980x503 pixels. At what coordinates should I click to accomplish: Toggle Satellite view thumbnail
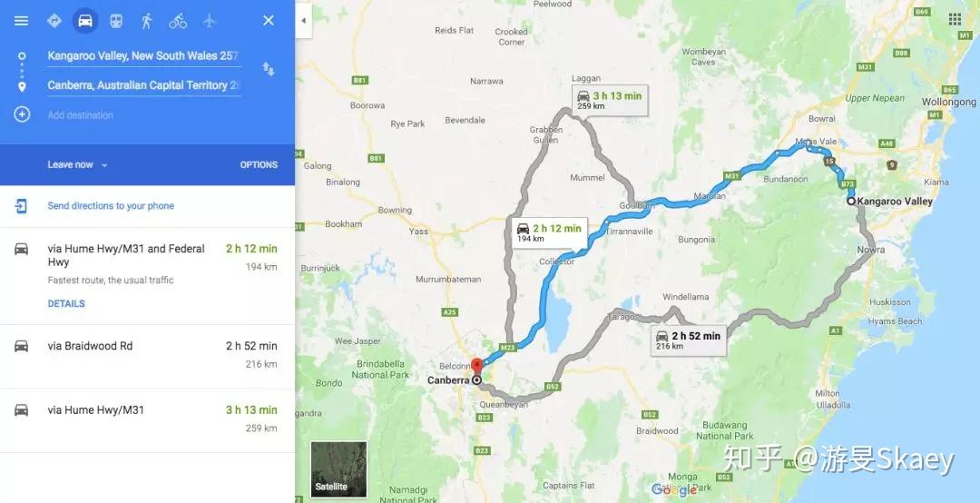click(x=338, y=469)
